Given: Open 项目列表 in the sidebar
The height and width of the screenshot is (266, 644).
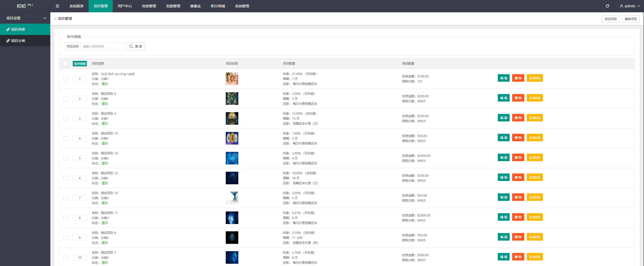Looking at the screenshot, I should (25, 29).
